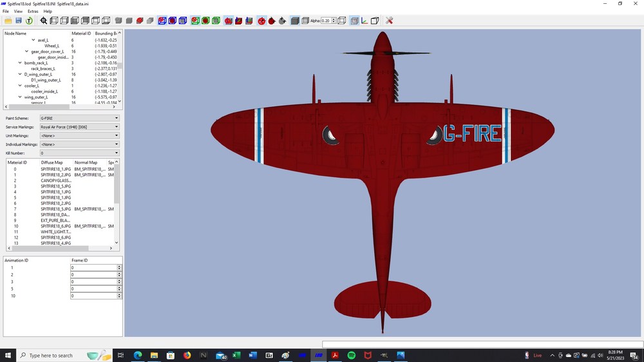Open the Paint Scheme dropdown showing G-FIRE

tap(79, 119)
